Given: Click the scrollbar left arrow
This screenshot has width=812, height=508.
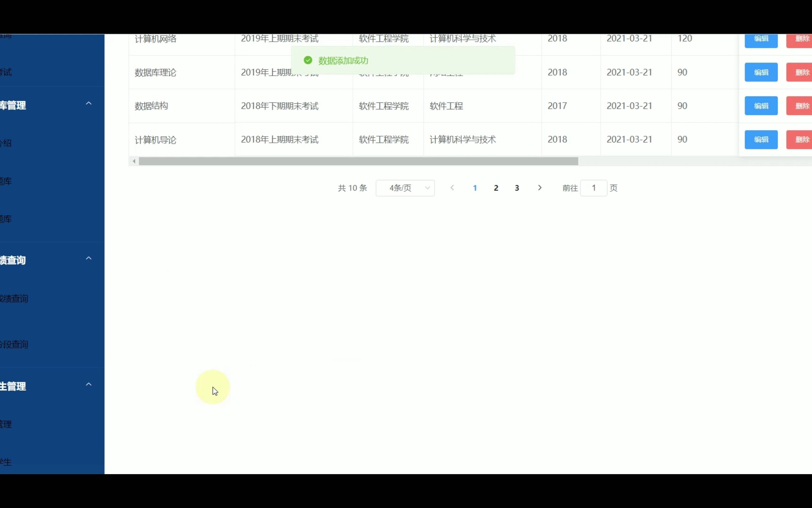Looking at the screenshot, I should tap(134, 161).
